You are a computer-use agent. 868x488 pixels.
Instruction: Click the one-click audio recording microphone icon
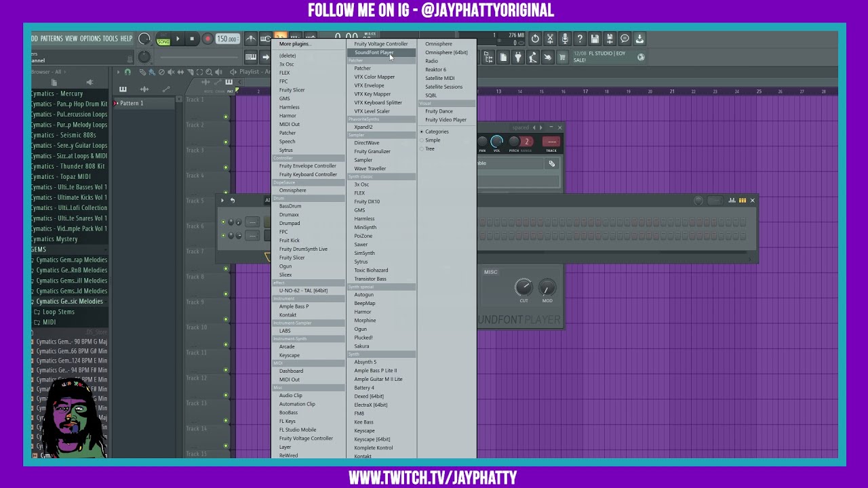[565, 39]
